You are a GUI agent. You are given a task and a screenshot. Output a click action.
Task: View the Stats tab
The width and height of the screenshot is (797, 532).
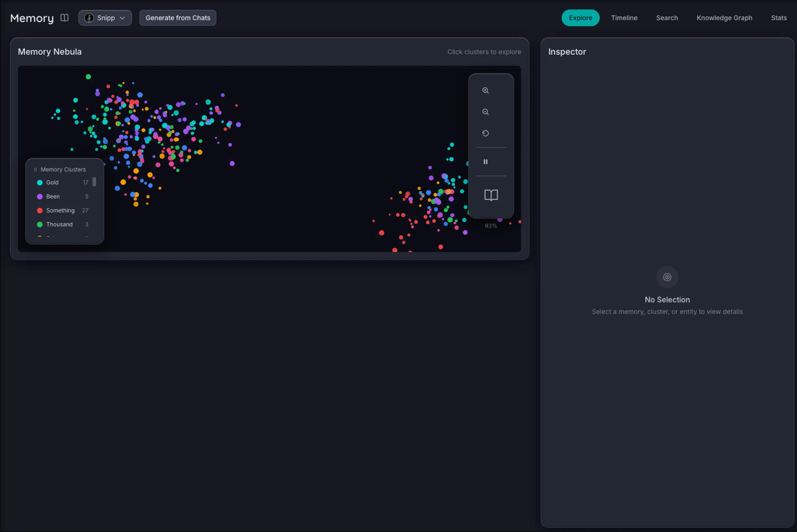pos(778,18)
